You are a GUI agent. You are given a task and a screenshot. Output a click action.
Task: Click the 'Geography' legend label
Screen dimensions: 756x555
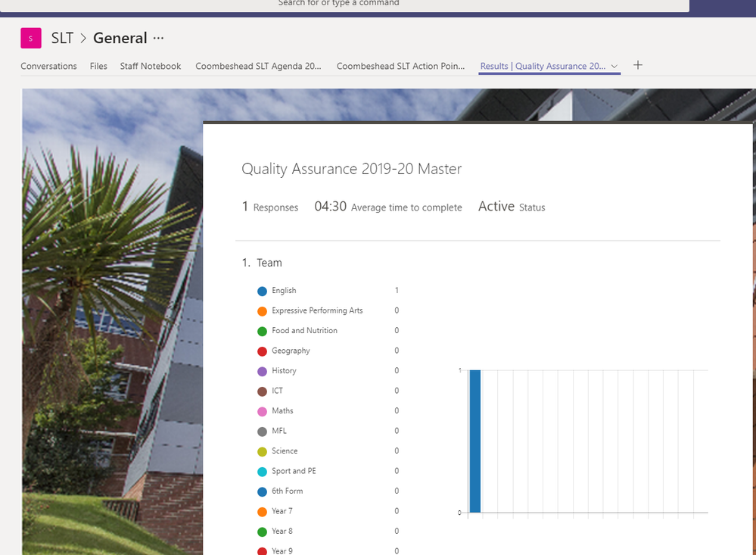(291, 351)
